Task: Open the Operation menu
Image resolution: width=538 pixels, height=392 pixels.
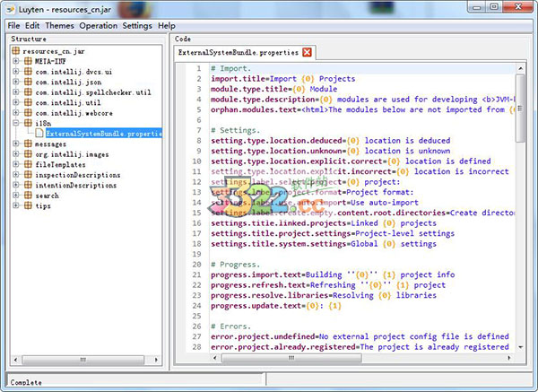Action: [99, 26]
